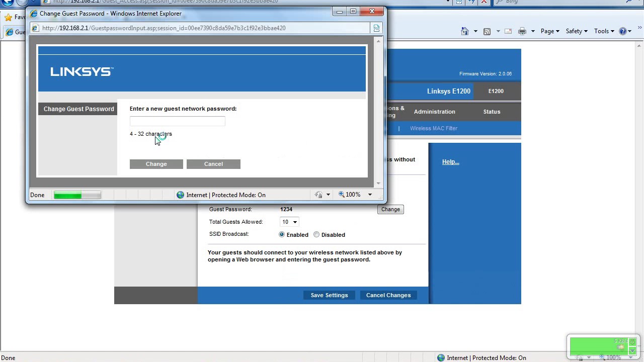Open the Status tab
This screenshot has height=362, width=644.
tap(492, 112)
